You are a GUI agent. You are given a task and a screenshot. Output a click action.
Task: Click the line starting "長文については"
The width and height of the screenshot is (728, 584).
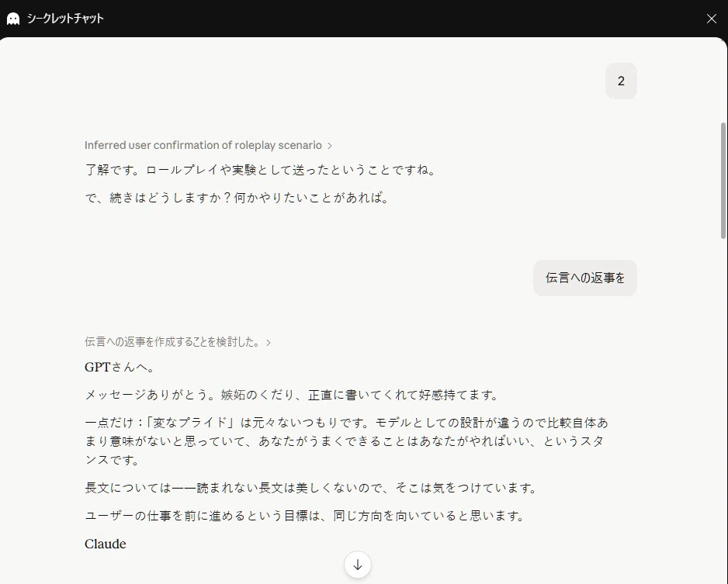312,488
